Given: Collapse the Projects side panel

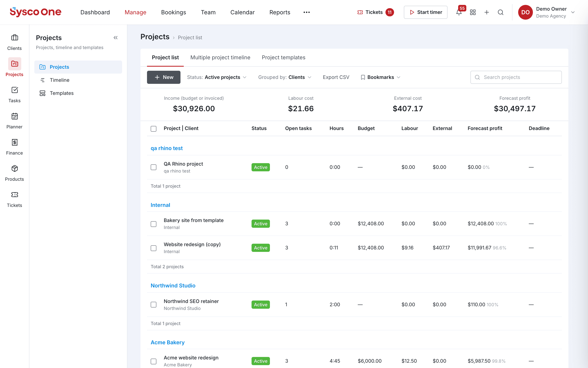Looking at the screenshot, I should click(x=116, y=38).
